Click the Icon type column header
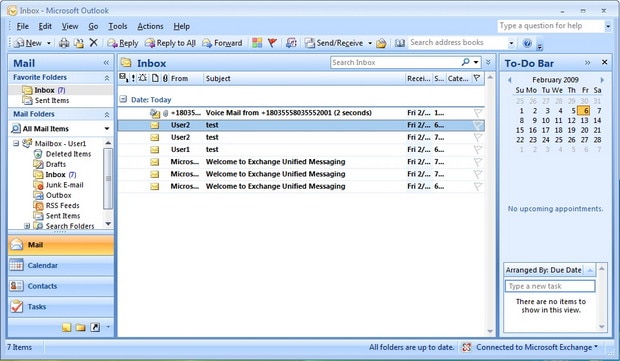This screenshot has height=361, width=620. pyautogui.click(x=155, y=78)
